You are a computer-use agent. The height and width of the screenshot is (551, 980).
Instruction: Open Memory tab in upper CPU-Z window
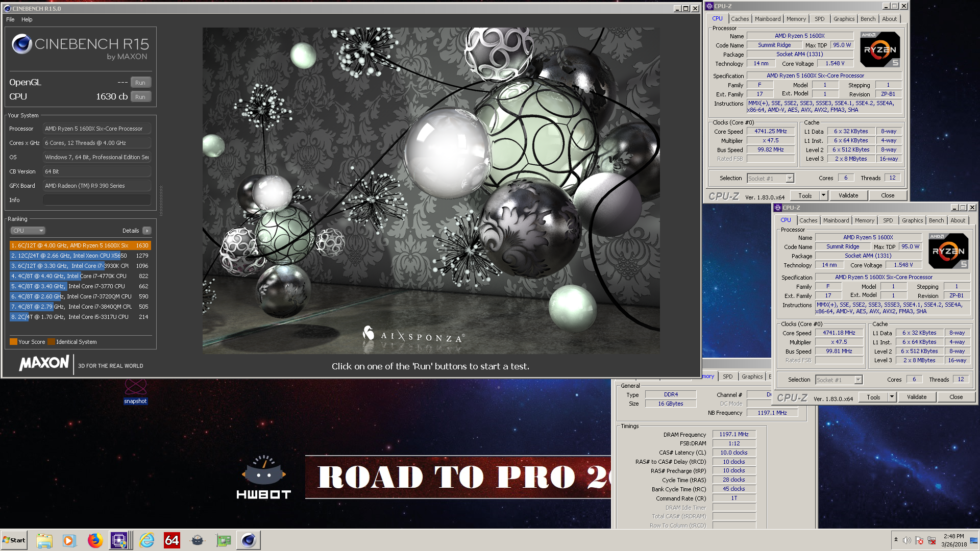click(796, 19)
